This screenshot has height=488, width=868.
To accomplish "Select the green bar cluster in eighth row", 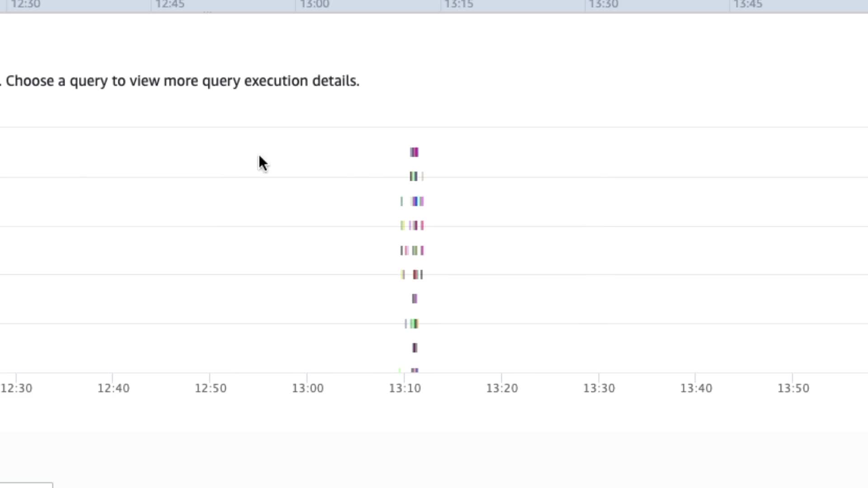I will pyautogui.click(x=414, y=324).
